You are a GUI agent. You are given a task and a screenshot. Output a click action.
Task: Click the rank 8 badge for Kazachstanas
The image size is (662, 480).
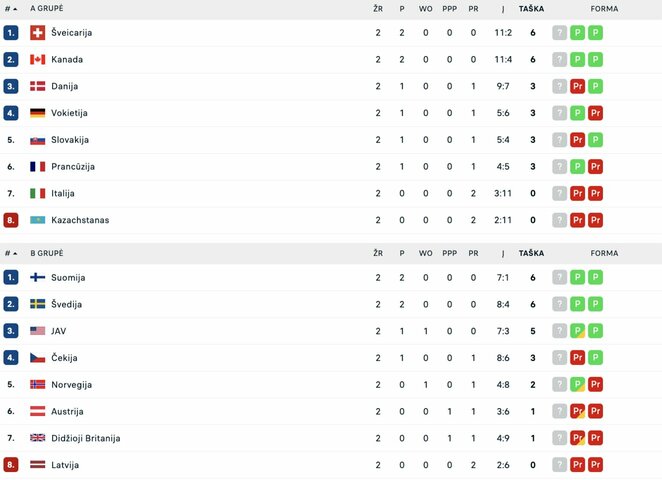[11, 220]
